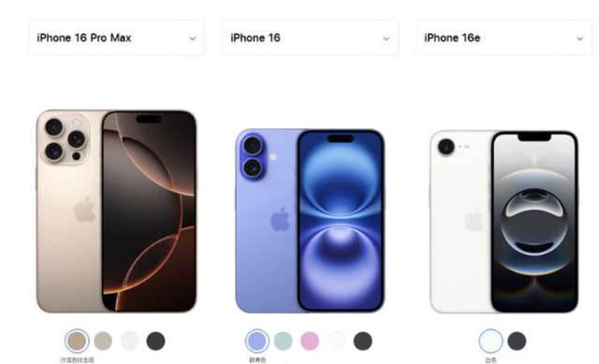Click the chevron arrow beside iPhone 16e
This screenshot has height=364, width=599.
(x=580, y=38)
